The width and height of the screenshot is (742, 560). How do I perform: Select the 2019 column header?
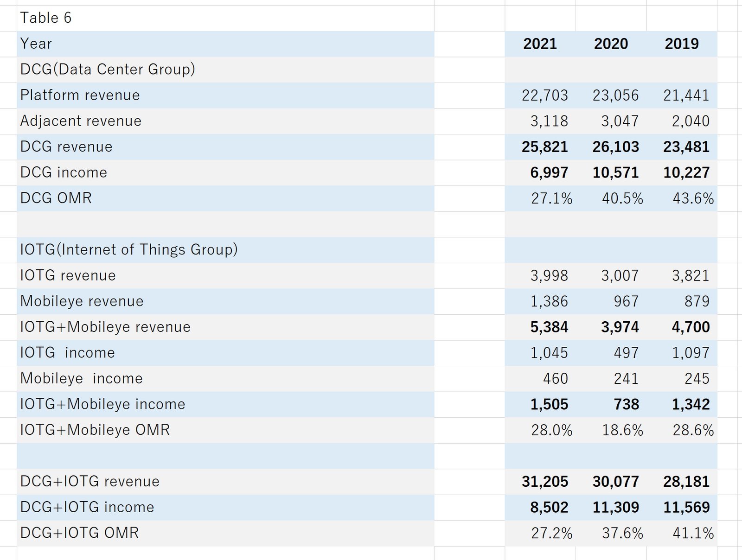682,44
